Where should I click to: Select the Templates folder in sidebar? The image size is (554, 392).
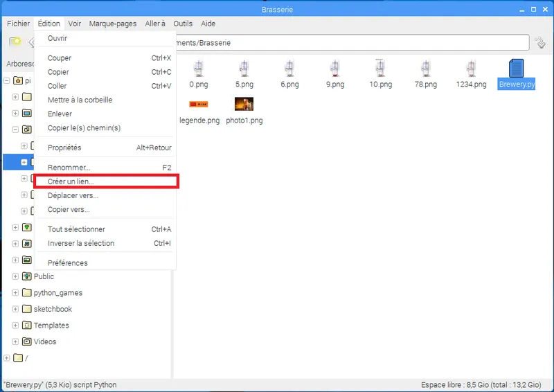[x=51, y=326]
